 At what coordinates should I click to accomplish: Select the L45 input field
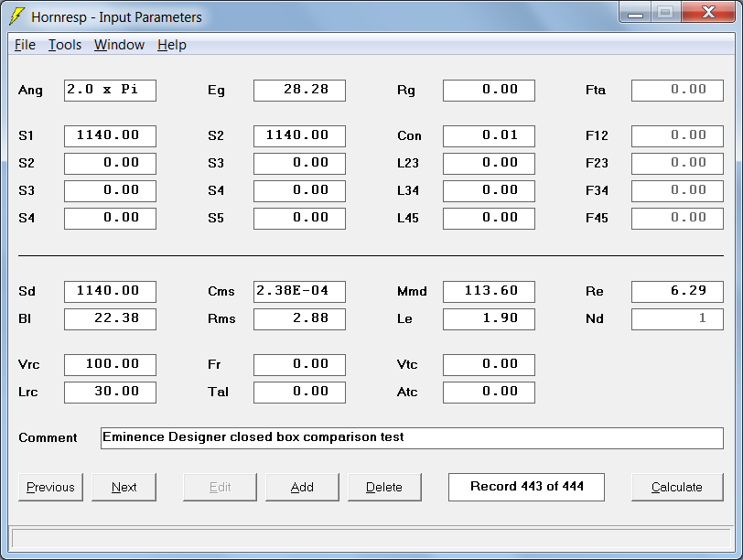pyautogui.click(x=489, y=219)
